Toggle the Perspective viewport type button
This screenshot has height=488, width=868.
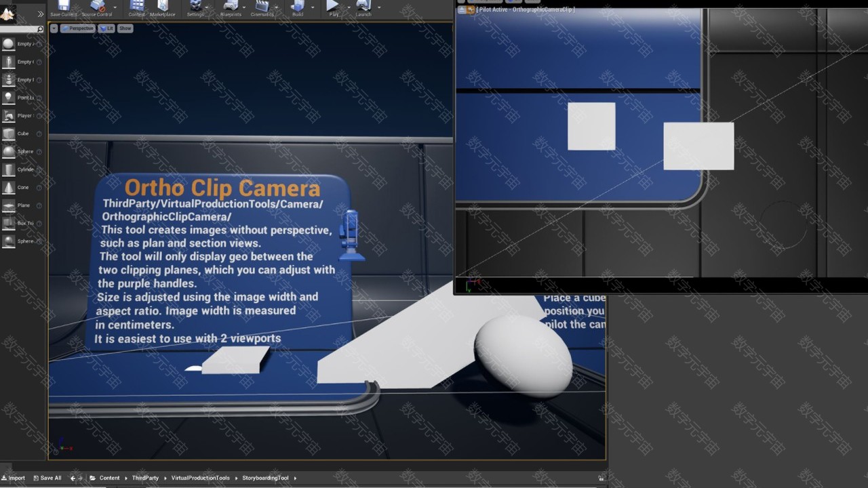[x=78, y=28]
